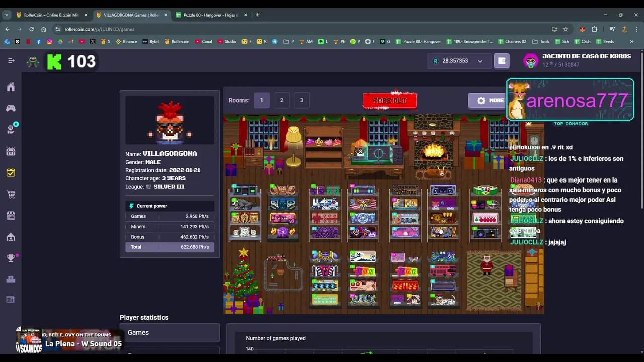Open the Bybit bookmark

(x=150, y=42)
